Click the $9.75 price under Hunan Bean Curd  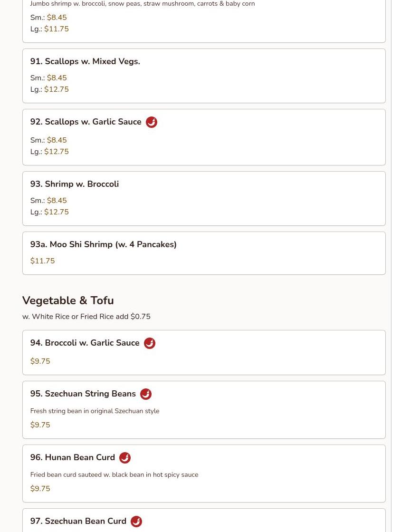40,489
